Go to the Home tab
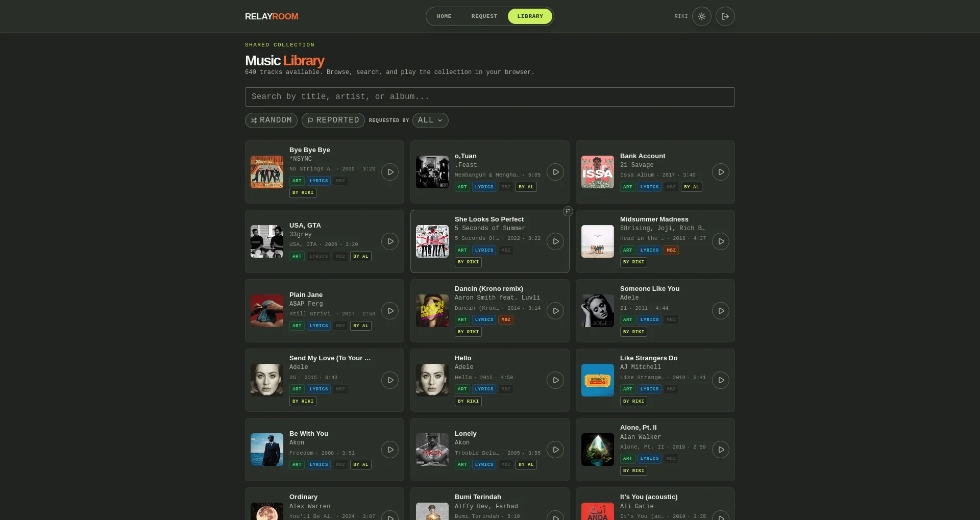This screenshot has height=520, width=980. click(444, 16)
